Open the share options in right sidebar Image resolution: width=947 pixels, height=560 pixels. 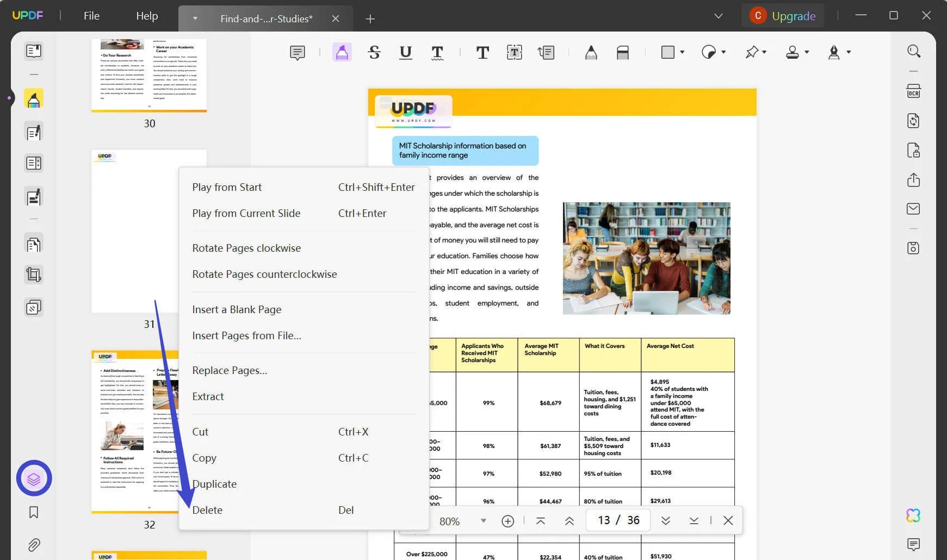913,179
